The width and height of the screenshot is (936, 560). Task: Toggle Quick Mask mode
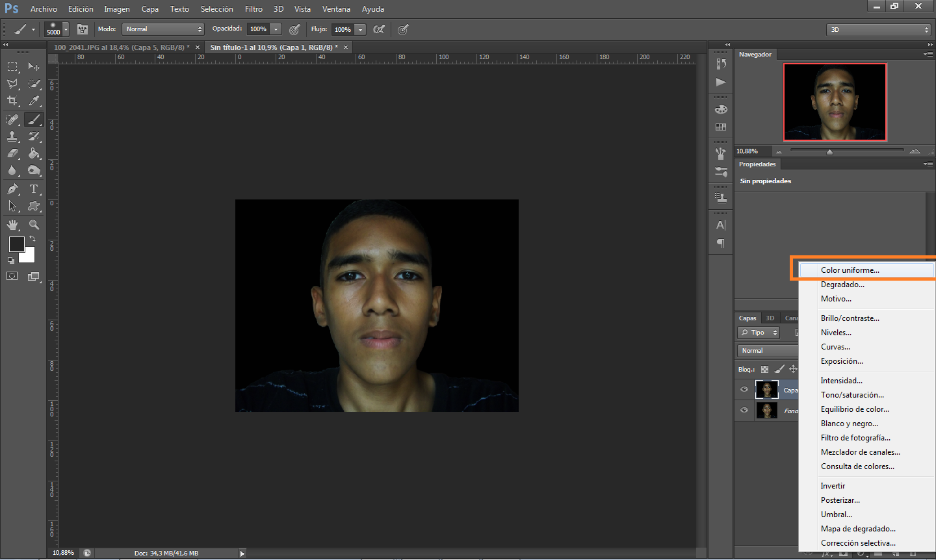pos(12,276)
